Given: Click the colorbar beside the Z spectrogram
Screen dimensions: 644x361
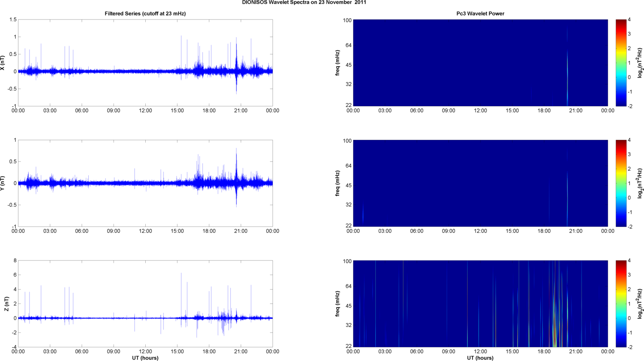Looking at the screenshot, I should coord(621,304).
